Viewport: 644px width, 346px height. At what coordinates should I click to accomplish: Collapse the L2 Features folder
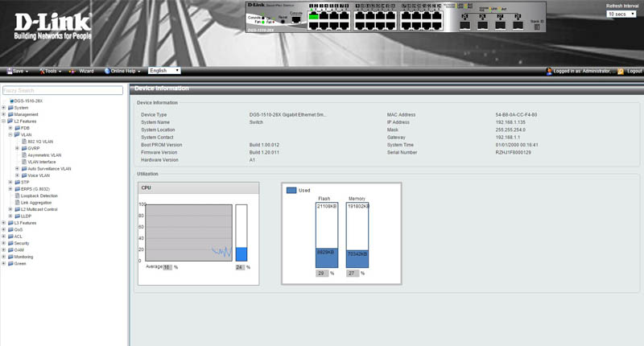click(4, 121)
